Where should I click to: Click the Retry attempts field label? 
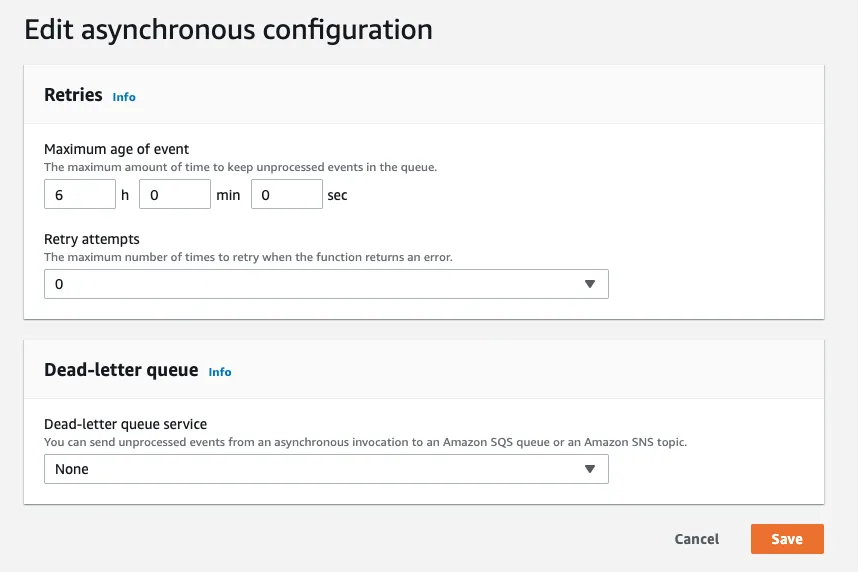click(x=92, y=240)
